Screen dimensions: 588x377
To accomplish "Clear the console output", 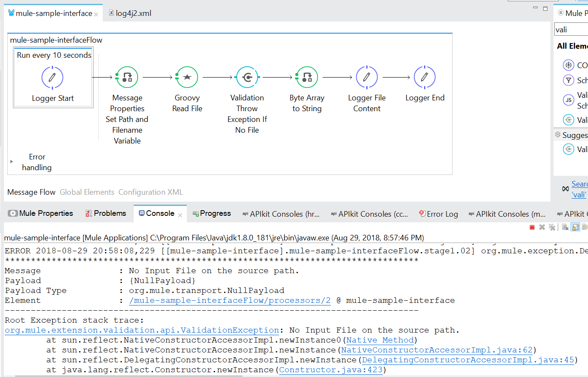I will pos(565,227).
